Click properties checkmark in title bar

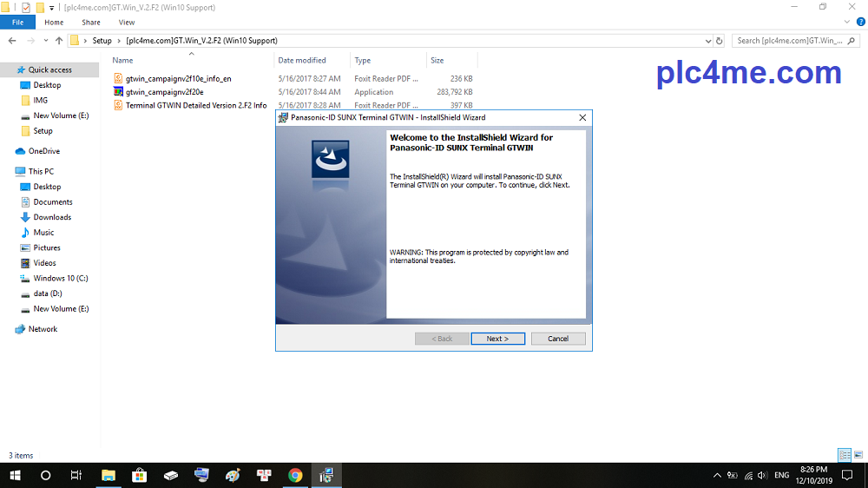pyautogui.click(x=26, y=8)
